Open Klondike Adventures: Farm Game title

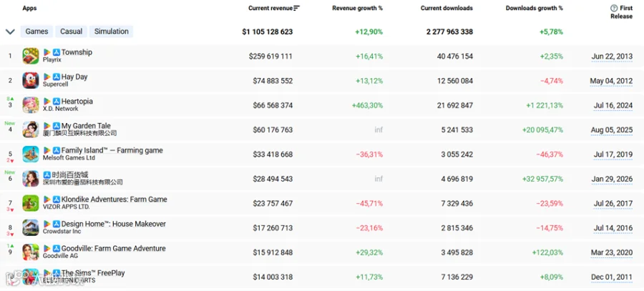pos(114,199)
